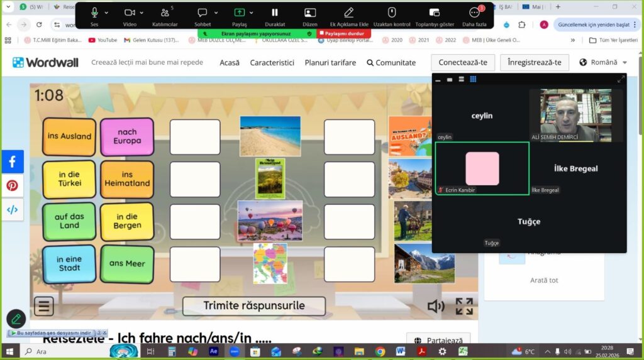Open the Română language dropdown
Screen dimensions: 644x360
[x=603, y=62]
